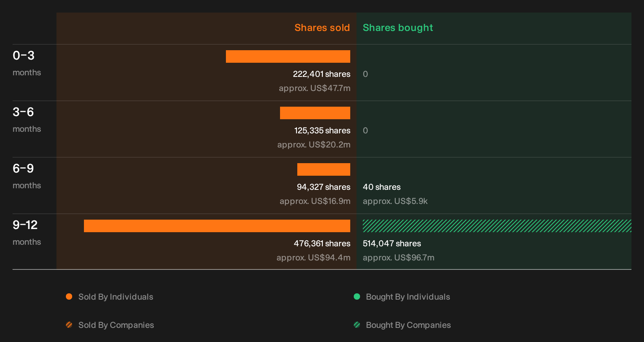Click the approx. US$96.7m value

398,258
